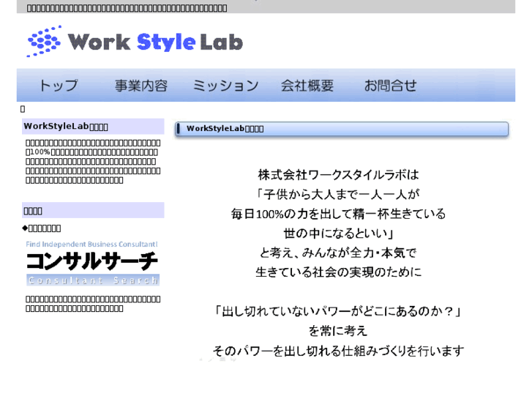Click the Work Style Lab logo text
The image size is (532, 399).
(x=155, y=42)
